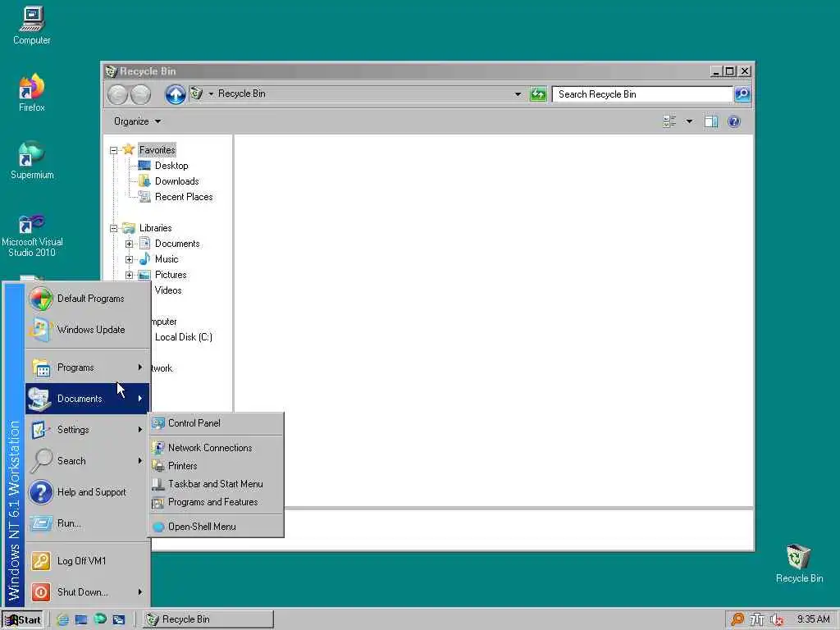Screen dimensions: 840x630
Task: Click the search magnifier icon in Explorer
Action: pos(742,94)
